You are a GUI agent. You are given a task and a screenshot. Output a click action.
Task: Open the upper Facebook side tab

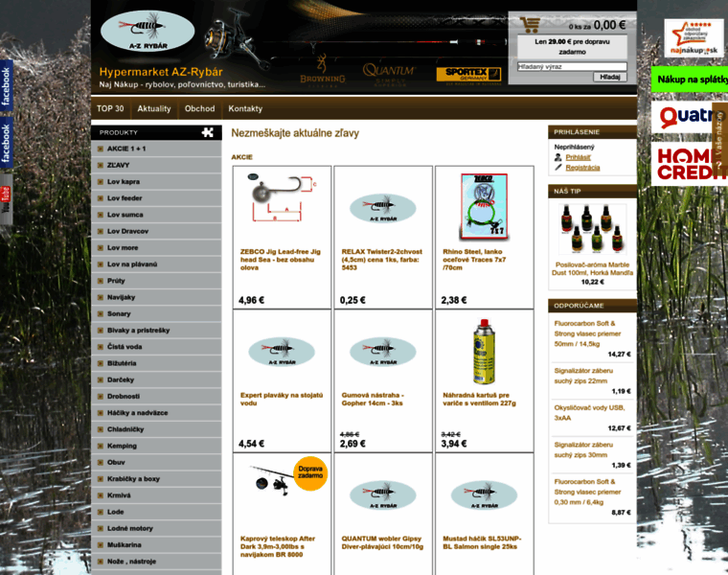(6, 86)
